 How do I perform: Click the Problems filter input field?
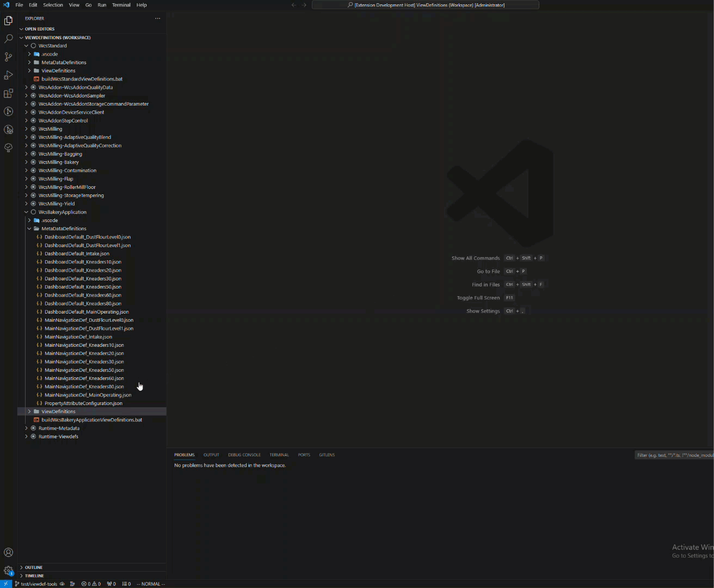674,455
